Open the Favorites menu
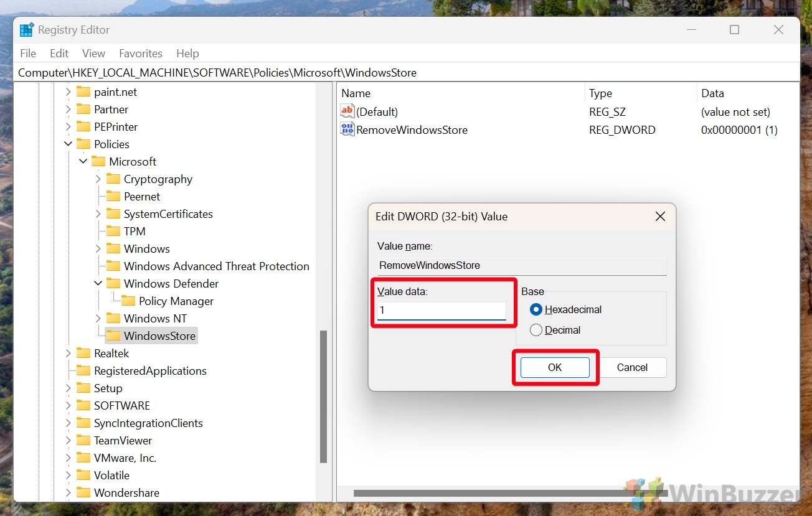Image resolution: width=812 pixels, height=516 pixels. click(141, 54)
